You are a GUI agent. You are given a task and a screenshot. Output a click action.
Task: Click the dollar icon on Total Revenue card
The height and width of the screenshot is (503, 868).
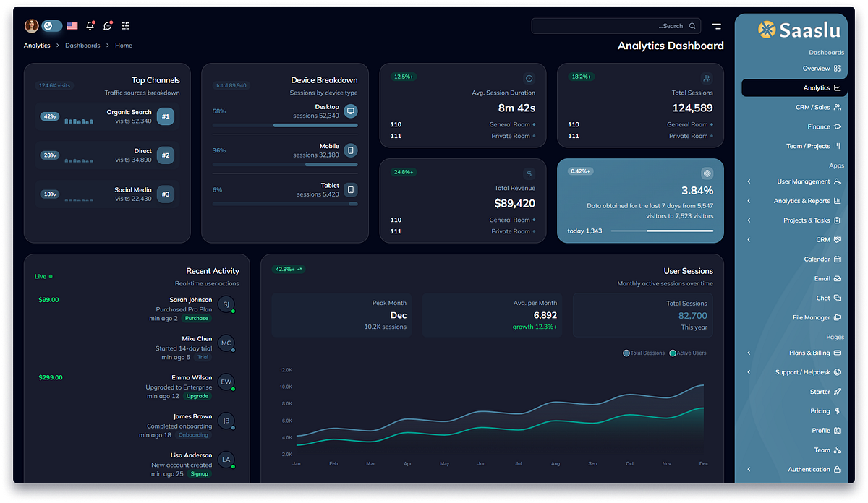pos(529,173)
